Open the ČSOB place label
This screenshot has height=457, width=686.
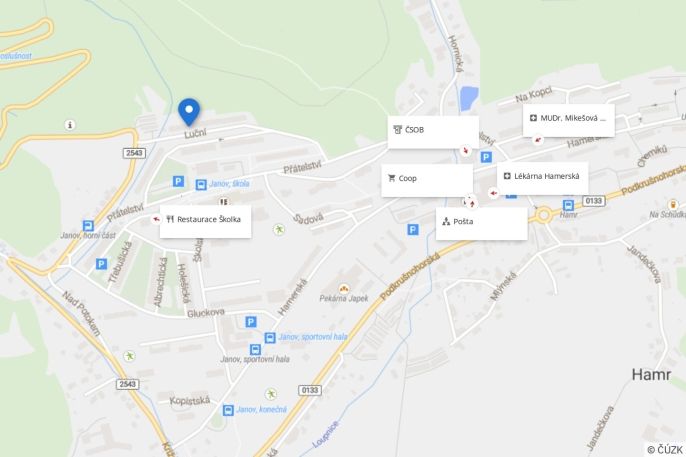coord(433,132)
